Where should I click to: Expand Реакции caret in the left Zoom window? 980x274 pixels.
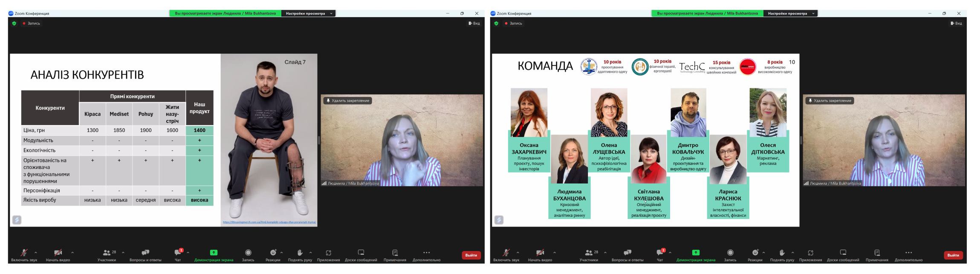(282, 252)
